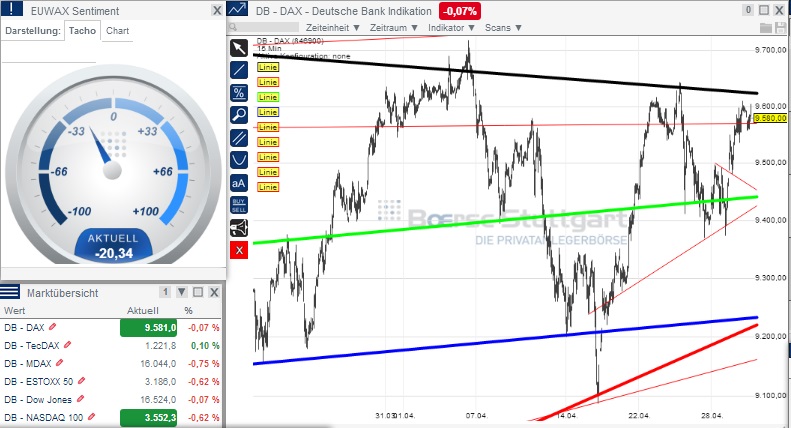Click the 1.221,8 TecDAX value
Image resolution: width=791 pixels, height=428 pixels.
tap(160, 346)
